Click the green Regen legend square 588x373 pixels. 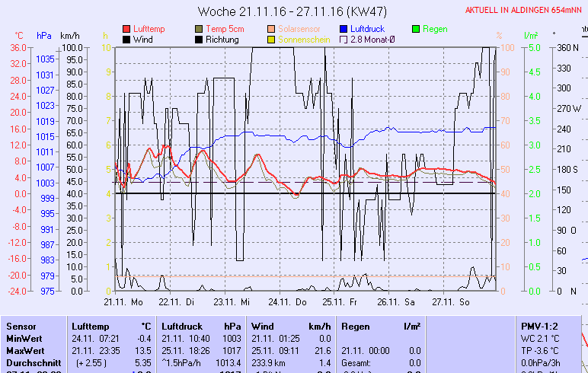pos(416,29)
